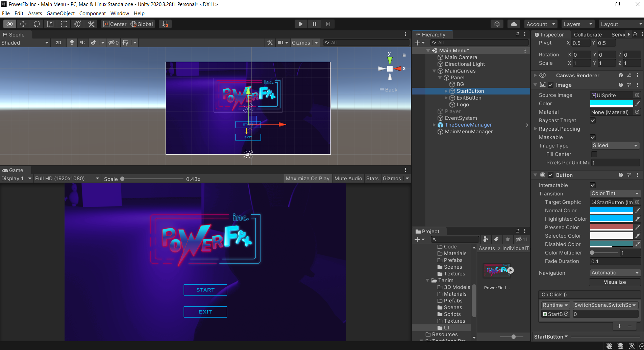Search project by type icon
This screenshot has height=350, width=644.
coord(486,239)
